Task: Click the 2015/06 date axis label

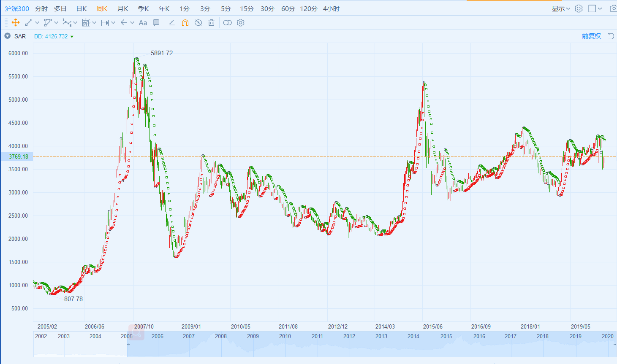Action: [433, 326]
